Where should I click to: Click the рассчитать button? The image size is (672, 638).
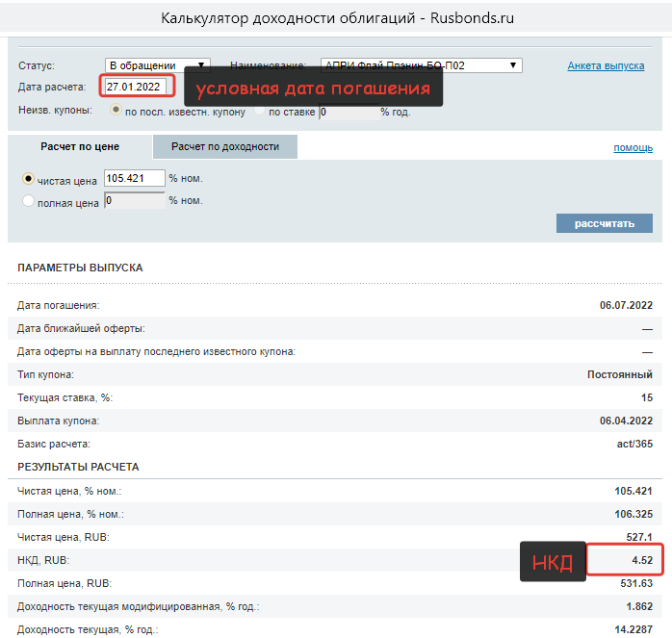pos(605,223)
